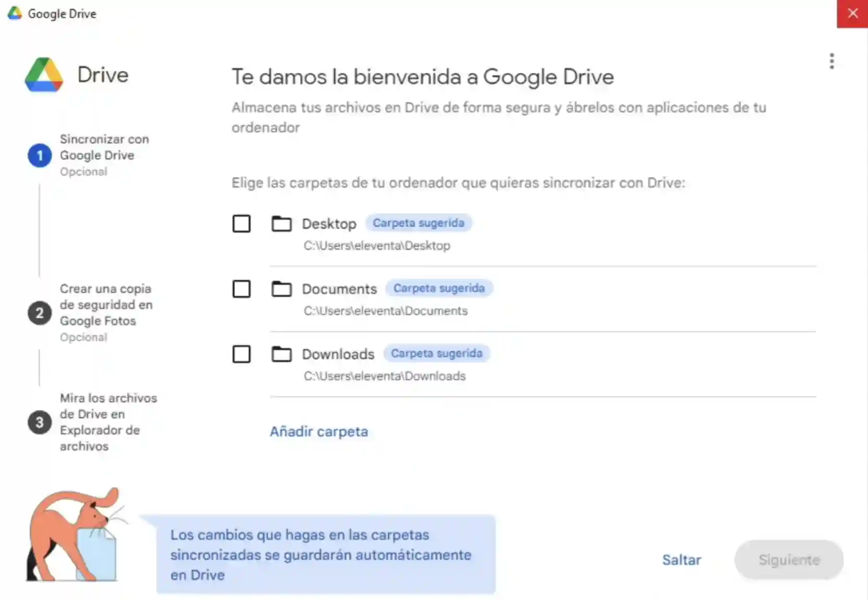Click the Desktop folder name
This screenshot has height=600, width=868.
[329, 224]
